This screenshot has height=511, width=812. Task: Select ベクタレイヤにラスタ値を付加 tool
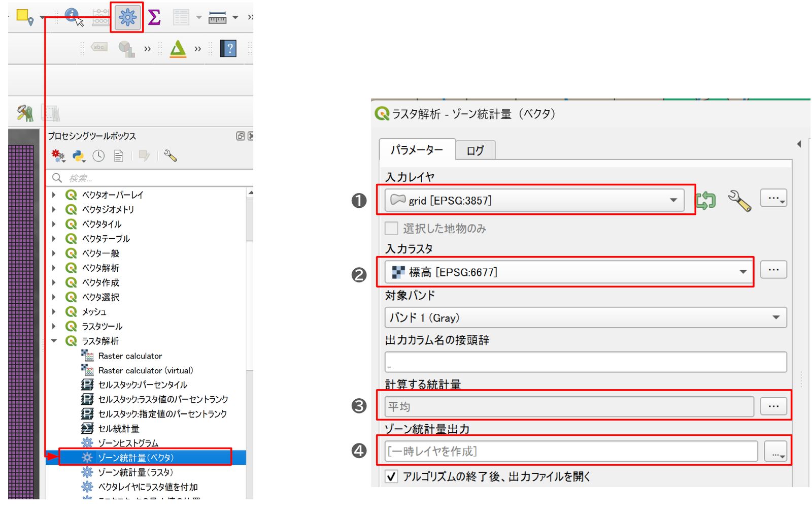(148, 487)
